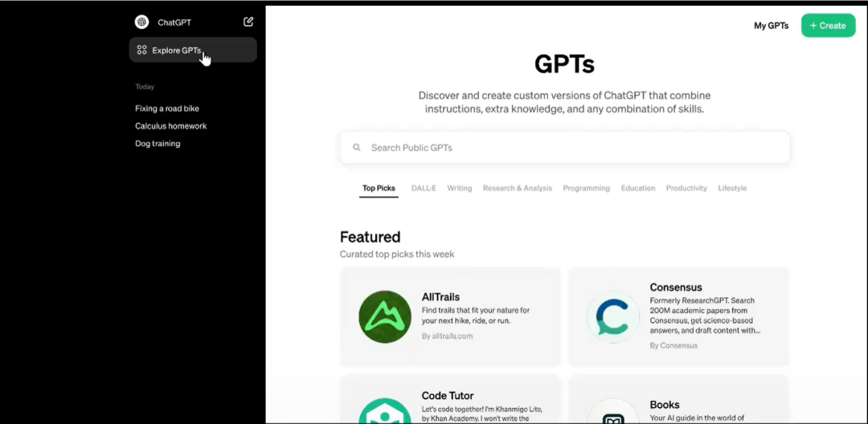This screenshot has width=868, height=424.
Task: Switch to the Programming tab
Action: click(586, 188)
